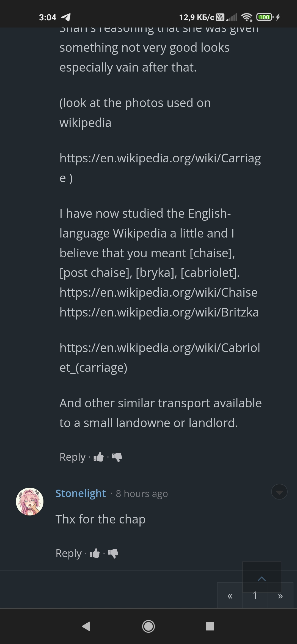This screenshot has height=644, width=297.
Task: Open the Wikipedia Chaise link
Action: pos(158,293)
